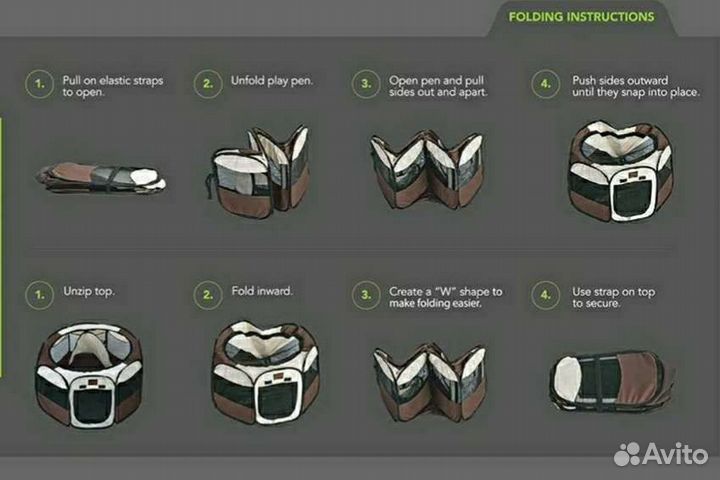The image size is (720, 480).
Task: Click unfolding step 3 number circle
Action: coord(366,84)
